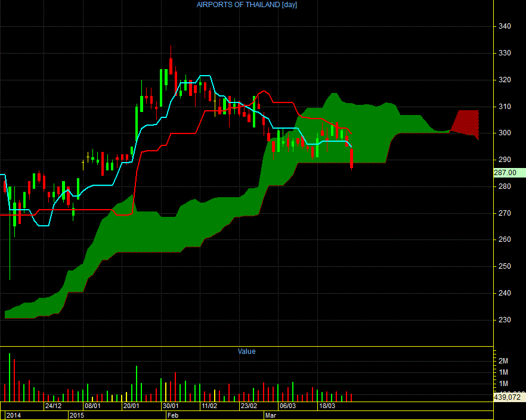Click the 2M volume axis label
The image size is (526, 420).
click(x=503, y=361)
